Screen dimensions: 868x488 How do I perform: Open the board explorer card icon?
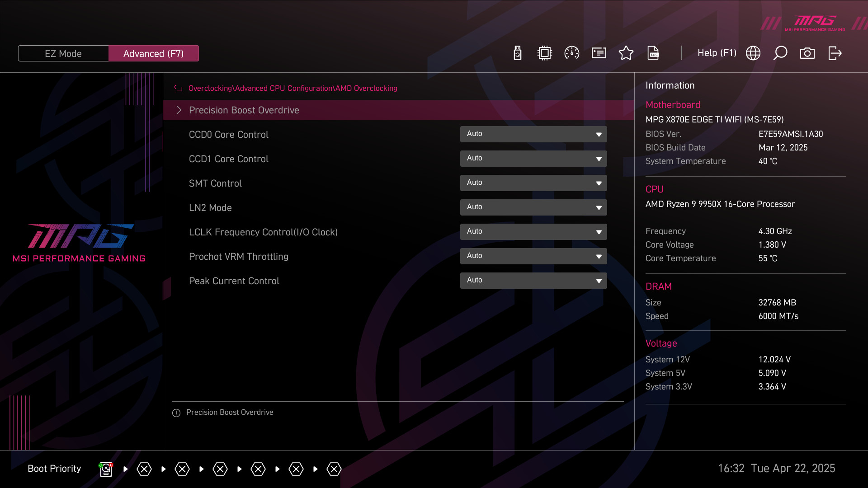pos(599,53)
